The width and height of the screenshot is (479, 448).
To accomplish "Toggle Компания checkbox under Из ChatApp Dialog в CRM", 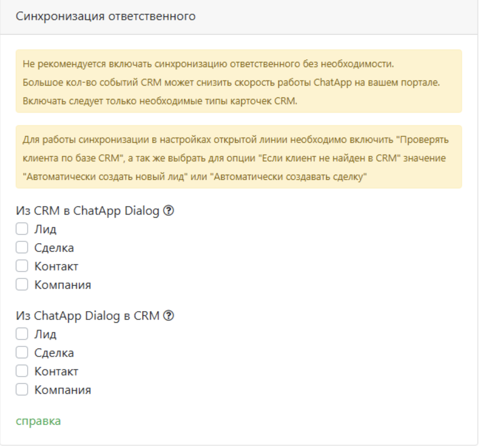I will [22, 390].
